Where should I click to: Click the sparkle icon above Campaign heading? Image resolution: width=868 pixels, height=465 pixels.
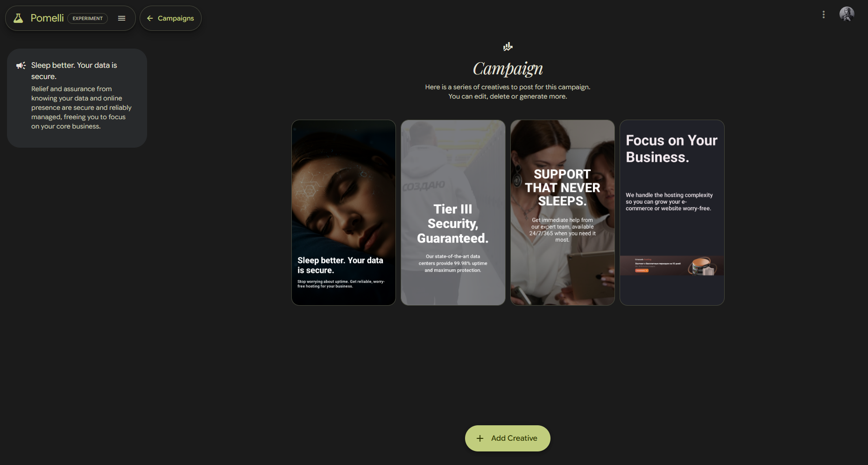click(508, 47)
